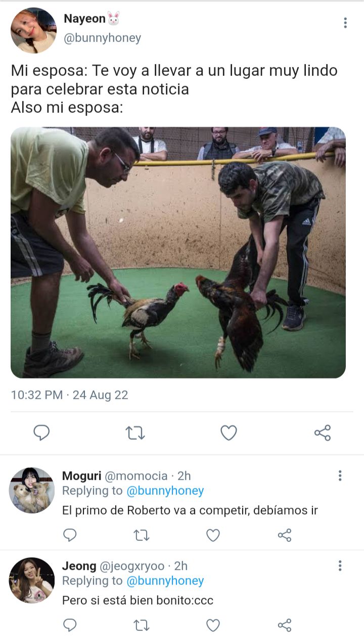
Task: View the rooster fight photo
Action: pos(178,252)
